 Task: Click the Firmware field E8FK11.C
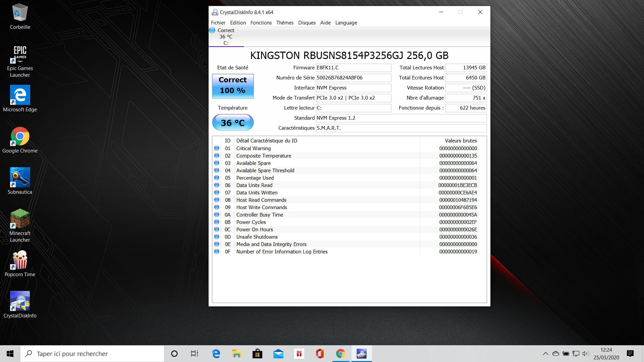[354, 68]
